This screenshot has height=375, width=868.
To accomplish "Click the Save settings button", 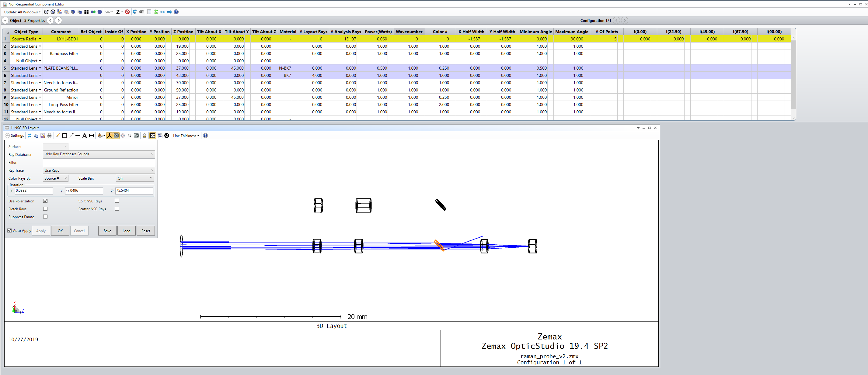I will [x=107, y=231].
